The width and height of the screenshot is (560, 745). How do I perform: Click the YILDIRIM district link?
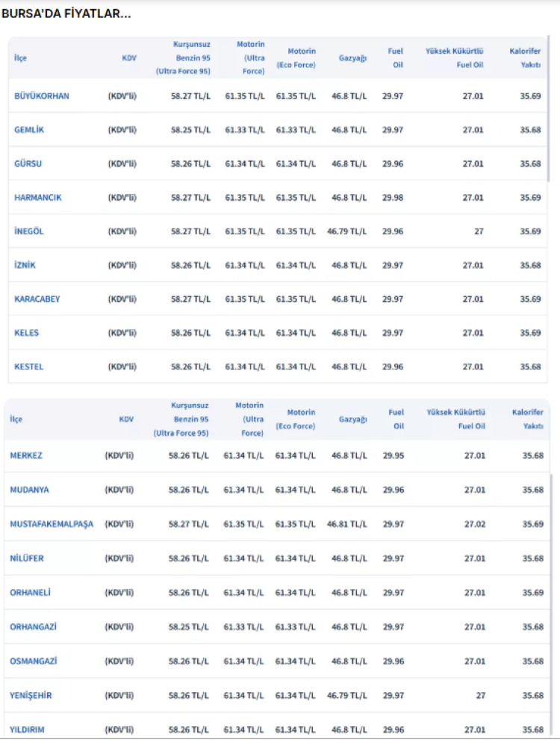tap(28, 730)
